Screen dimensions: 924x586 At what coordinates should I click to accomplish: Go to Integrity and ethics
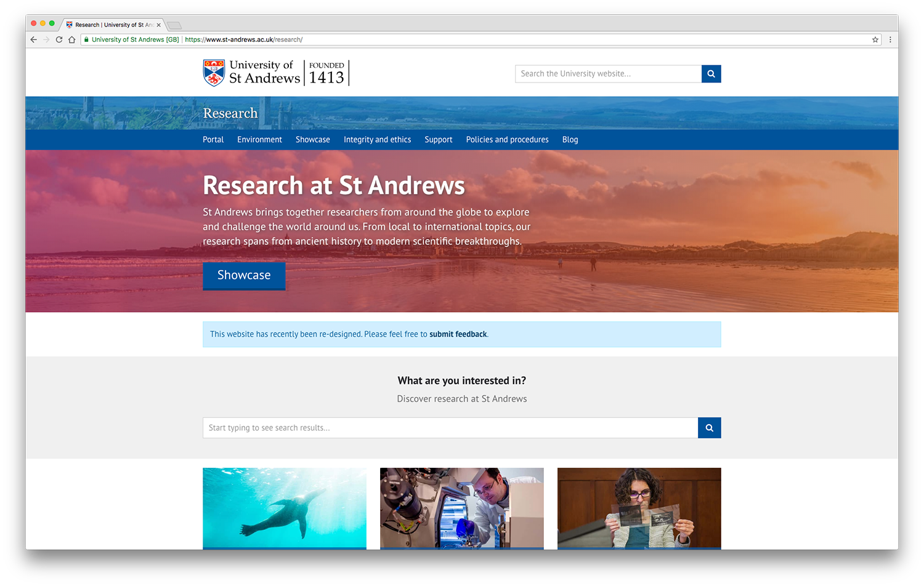coord(377,140)
